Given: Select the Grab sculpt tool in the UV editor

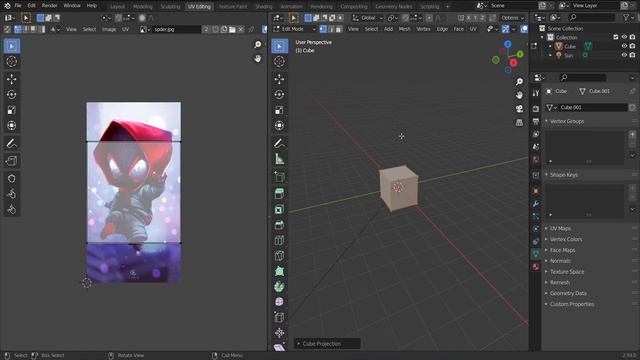Looking at the screenshot, I should (11, 178).
